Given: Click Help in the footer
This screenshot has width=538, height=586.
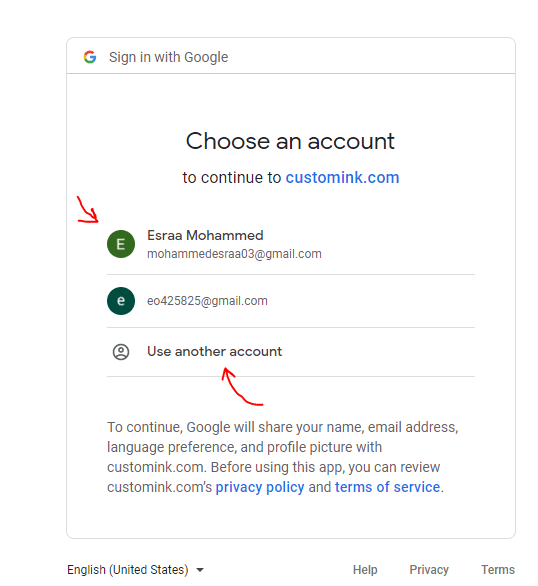Looking at the screenshot, I should click(x=365, y=570).
